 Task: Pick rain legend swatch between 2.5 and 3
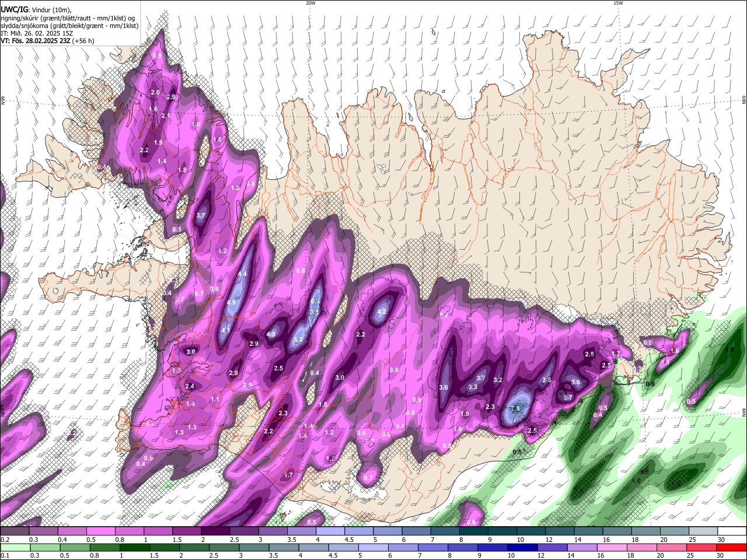[224, 548]
